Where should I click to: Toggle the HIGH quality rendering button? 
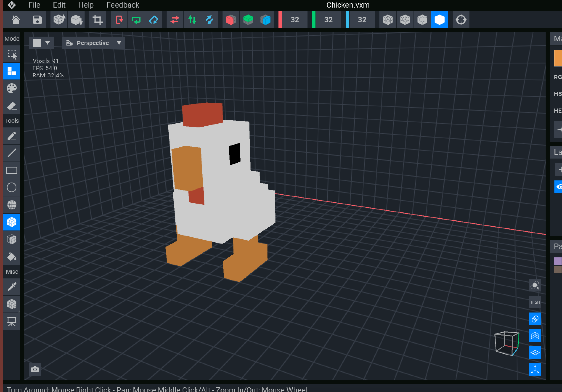[535, 302]
